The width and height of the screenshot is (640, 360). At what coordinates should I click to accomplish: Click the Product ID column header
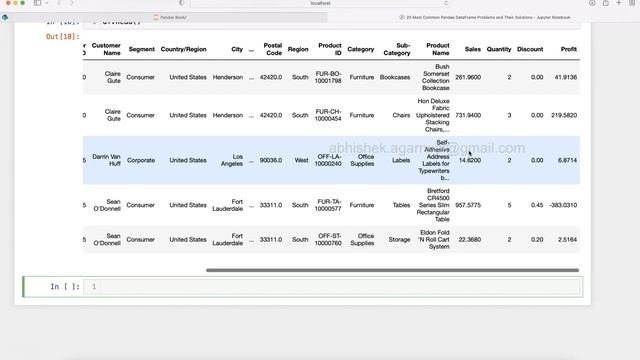click(329, 49)
